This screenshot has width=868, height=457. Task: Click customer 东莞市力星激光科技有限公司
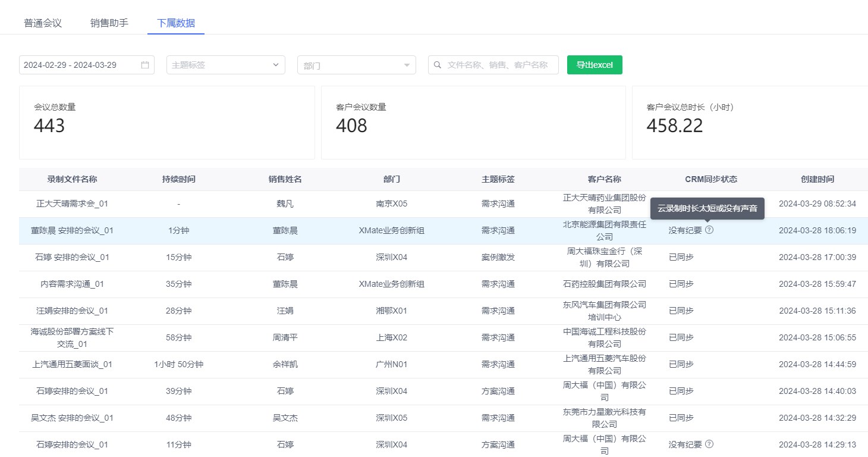coord(605,418)
